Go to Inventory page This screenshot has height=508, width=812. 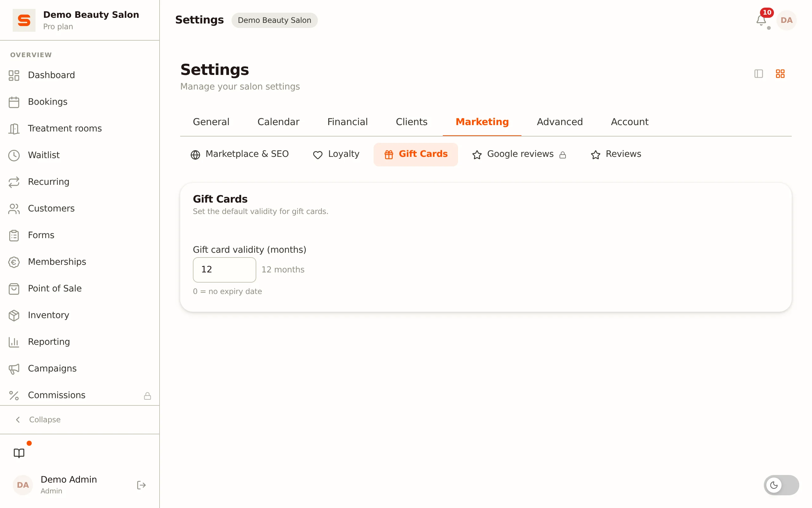point(80,316)
